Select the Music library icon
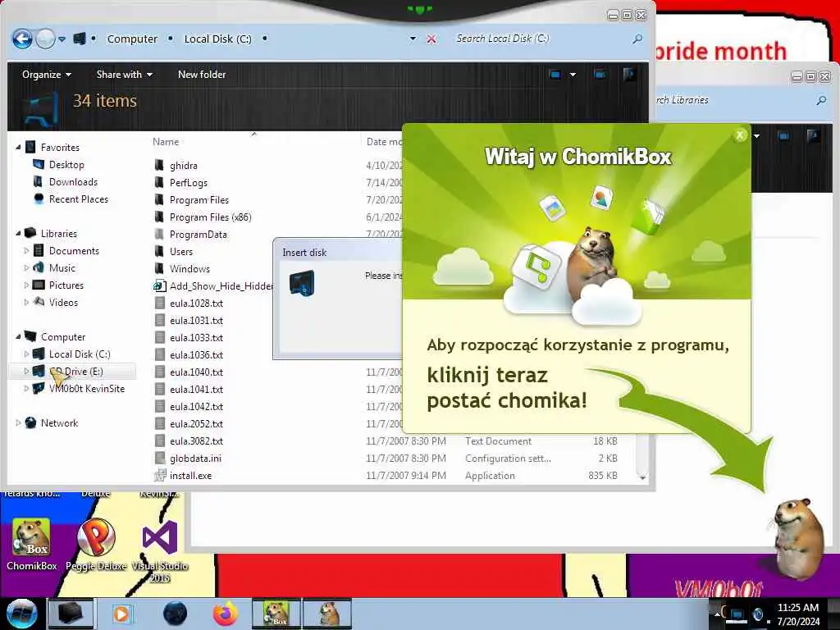This screenshot has width=840, height=630. (39, 267)
